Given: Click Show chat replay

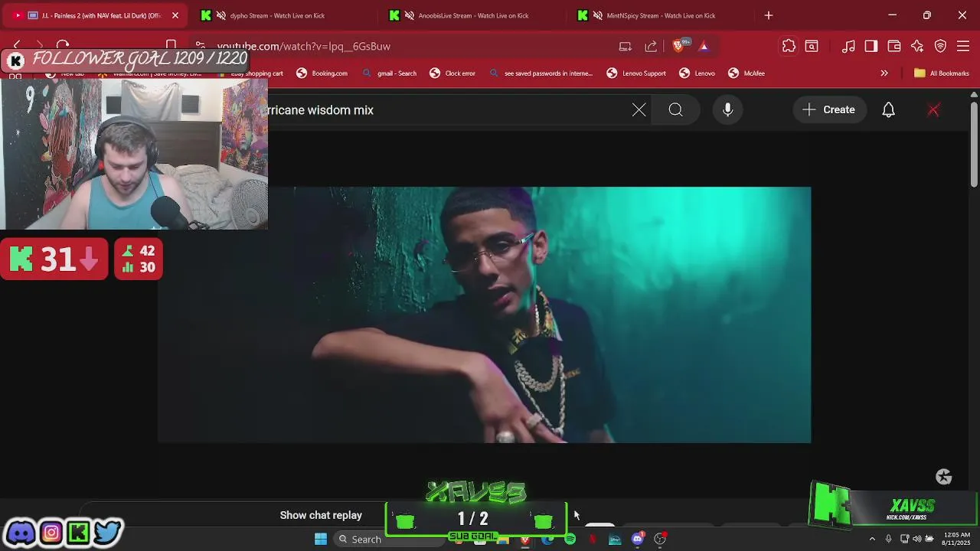Looking at the screenshot, I should point(321,515).
